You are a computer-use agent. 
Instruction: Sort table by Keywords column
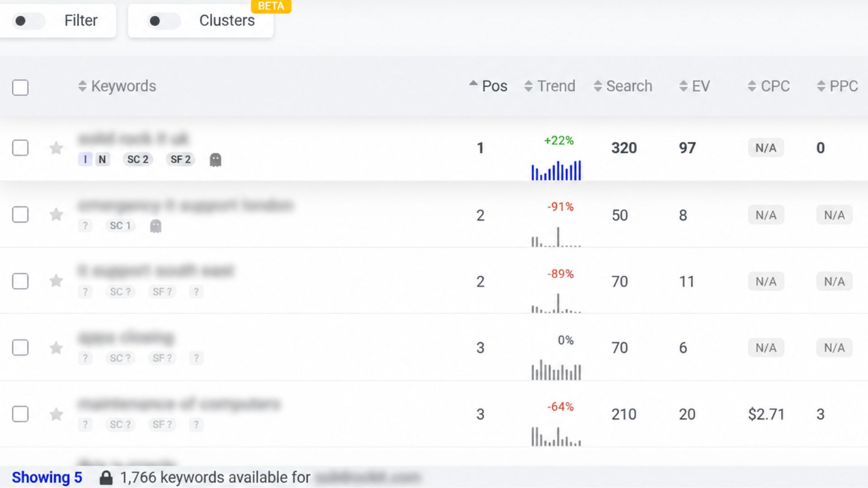117,86
